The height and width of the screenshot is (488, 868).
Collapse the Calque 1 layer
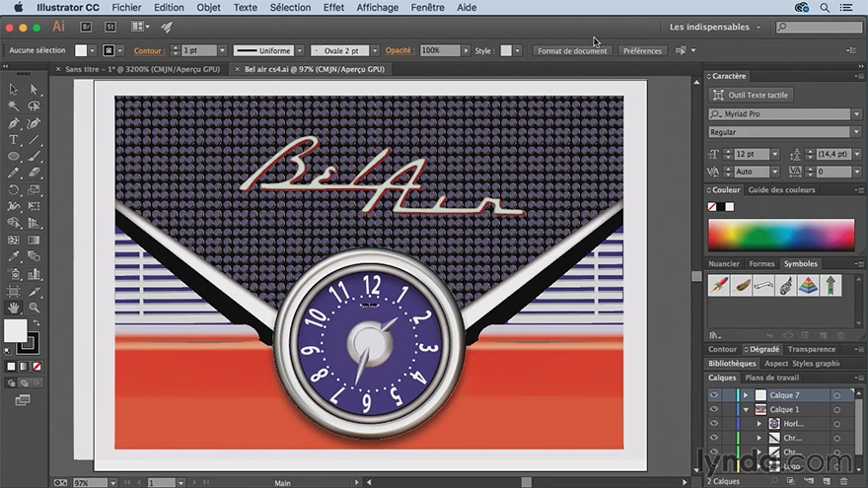746,410
